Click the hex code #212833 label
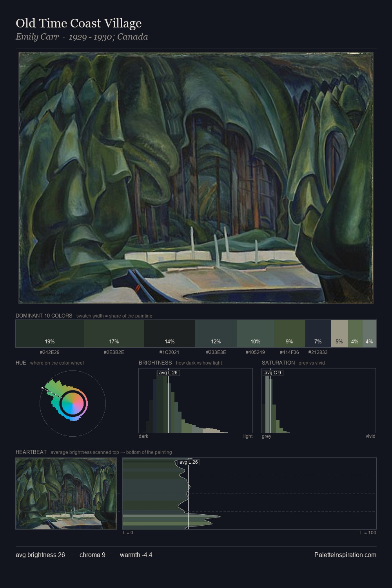 pyautogui.click(x=318, y=352)
